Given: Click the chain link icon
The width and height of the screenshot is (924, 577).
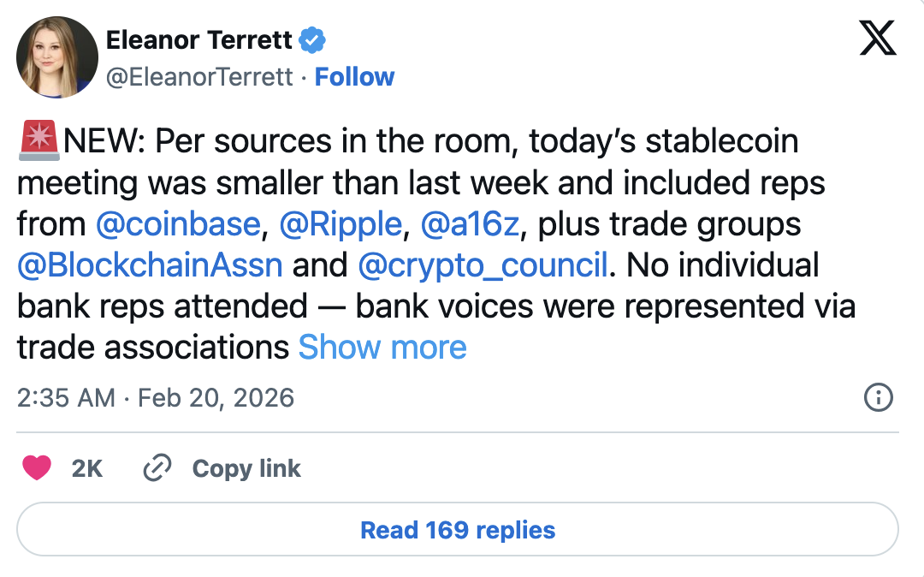Looking at the screenshot, I should (x=157, y=468).
